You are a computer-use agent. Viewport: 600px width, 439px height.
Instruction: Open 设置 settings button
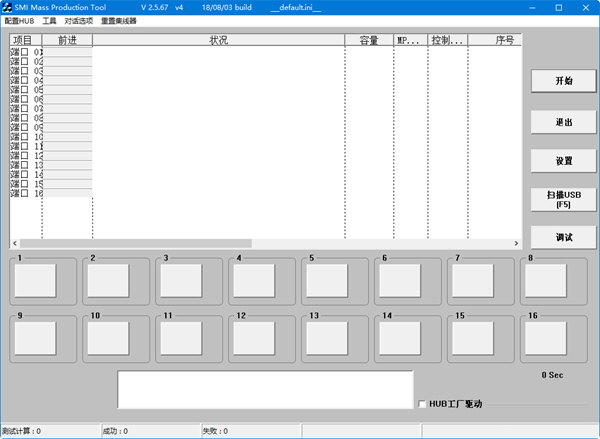point(563,160)
